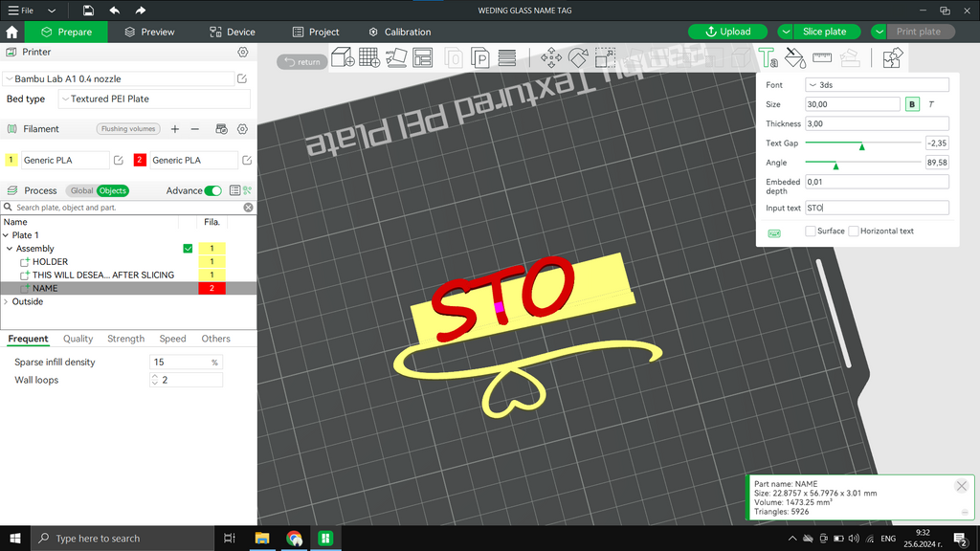This screenshot has height=551, width=980.
Task: Expand the Outside tree node
Action: coord(7,301)
